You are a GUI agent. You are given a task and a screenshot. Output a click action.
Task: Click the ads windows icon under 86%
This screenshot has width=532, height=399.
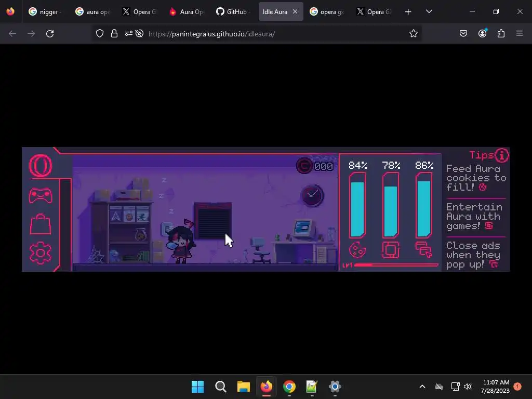424,250
